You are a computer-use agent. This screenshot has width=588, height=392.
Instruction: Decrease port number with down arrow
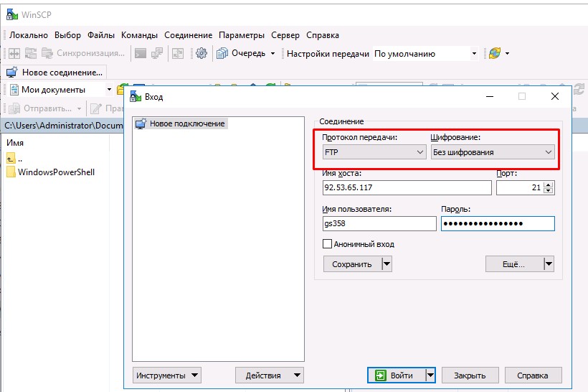(x=549, y=190)
